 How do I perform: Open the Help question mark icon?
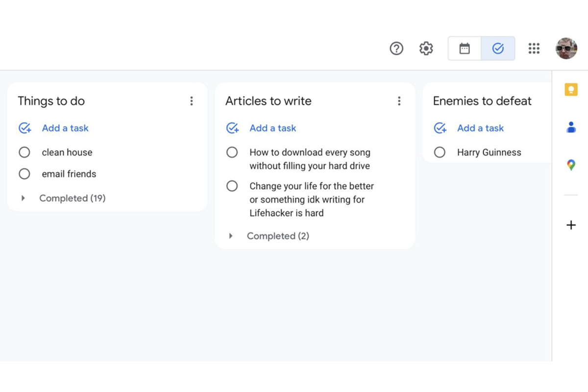click(396, 49)
